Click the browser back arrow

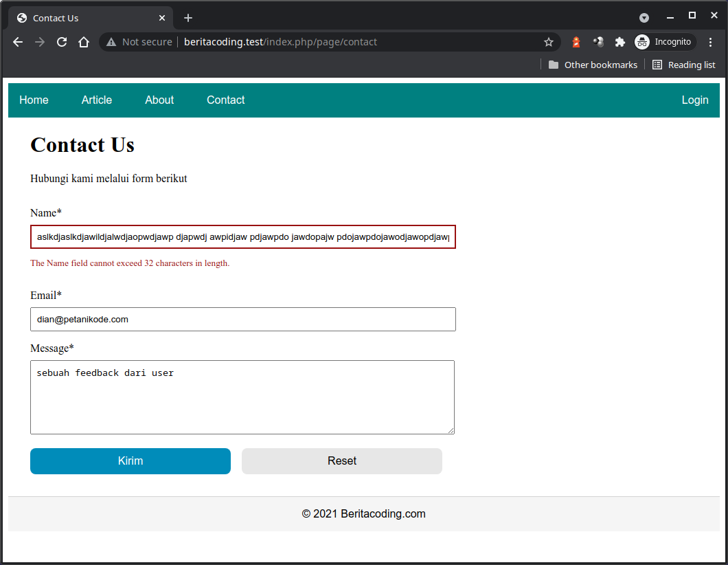[x=18, y=42]
